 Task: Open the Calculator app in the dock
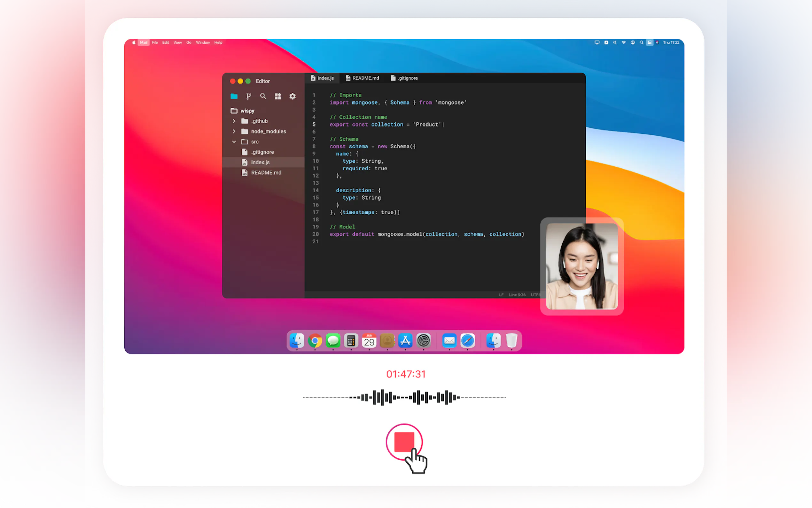coord(351,341)
